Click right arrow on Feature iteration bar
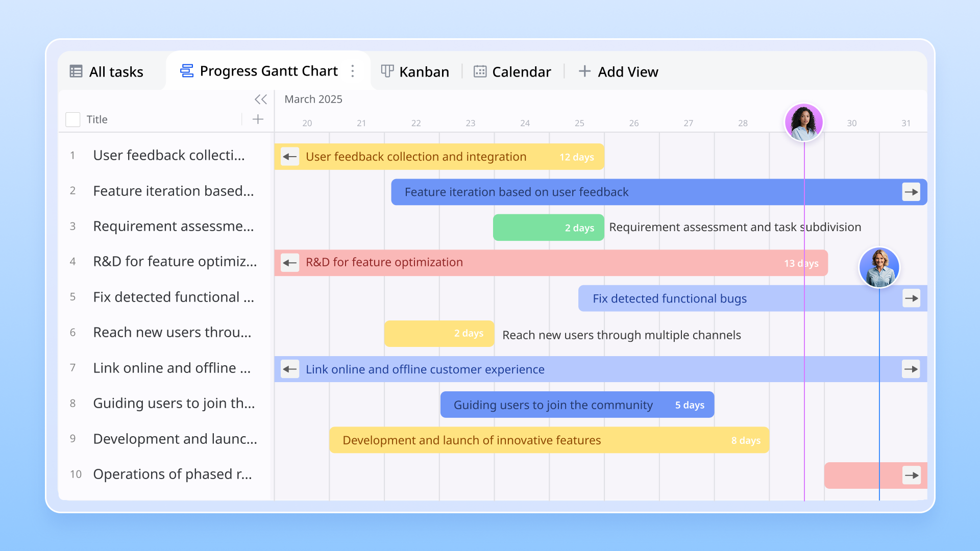Screen dimensions: 980x551 click(911, 192)
